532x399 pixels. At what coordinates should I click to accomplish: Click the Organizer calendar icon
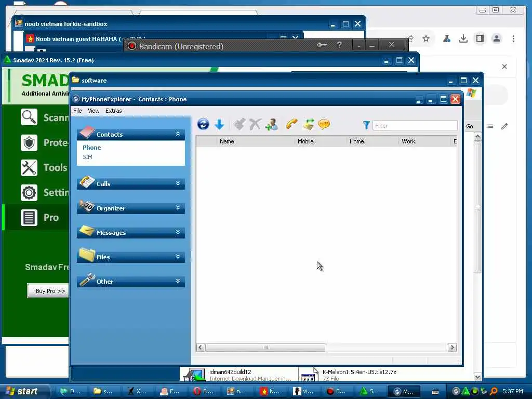point(87,206)
